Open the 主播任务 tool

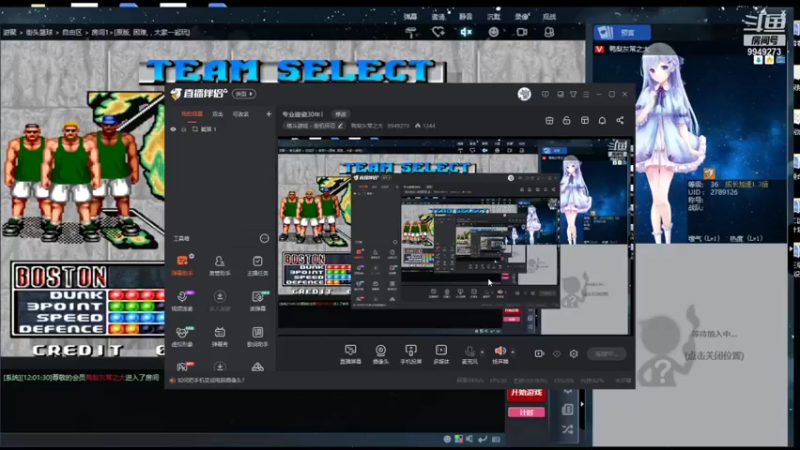[257, 265]
